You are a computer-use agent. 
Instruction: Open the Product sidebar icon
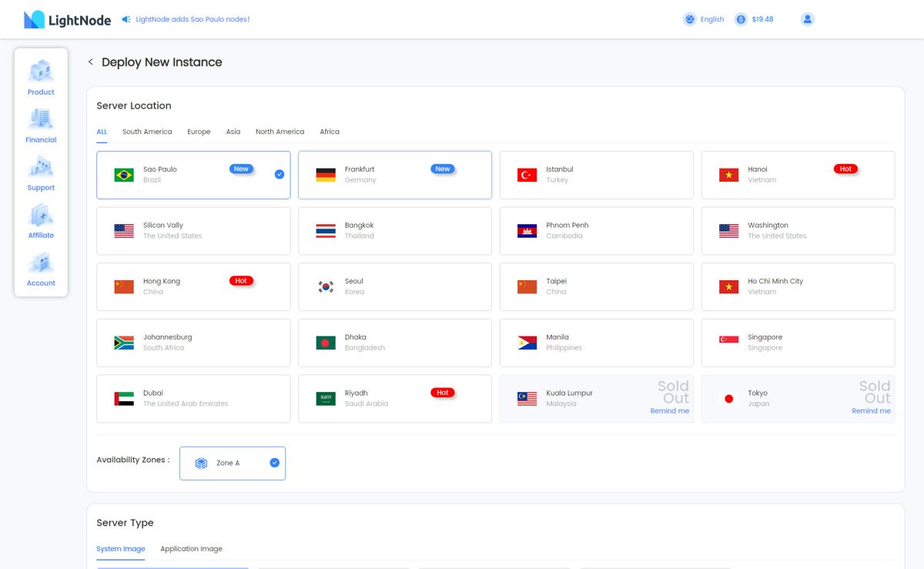pyautogui.click(x=41, y=72)
